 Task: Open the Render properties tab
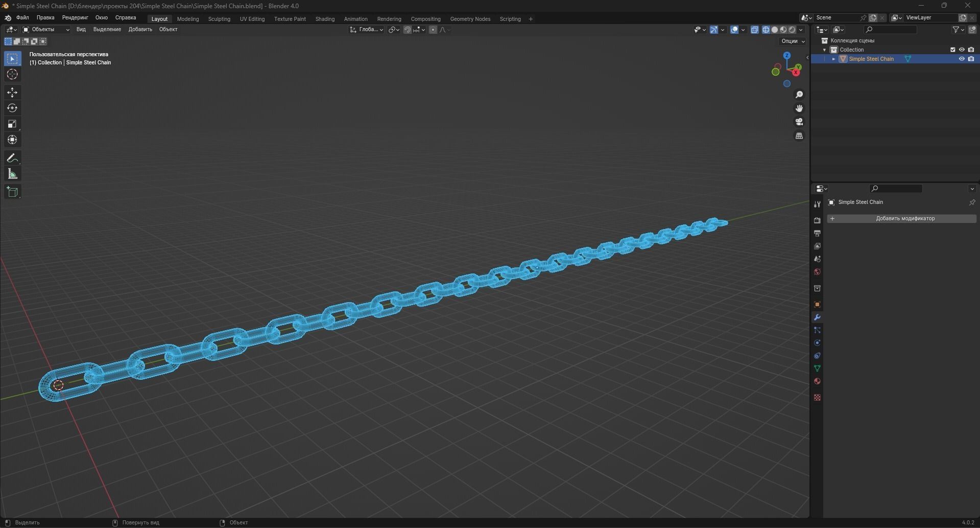click(x=817, y=220)
